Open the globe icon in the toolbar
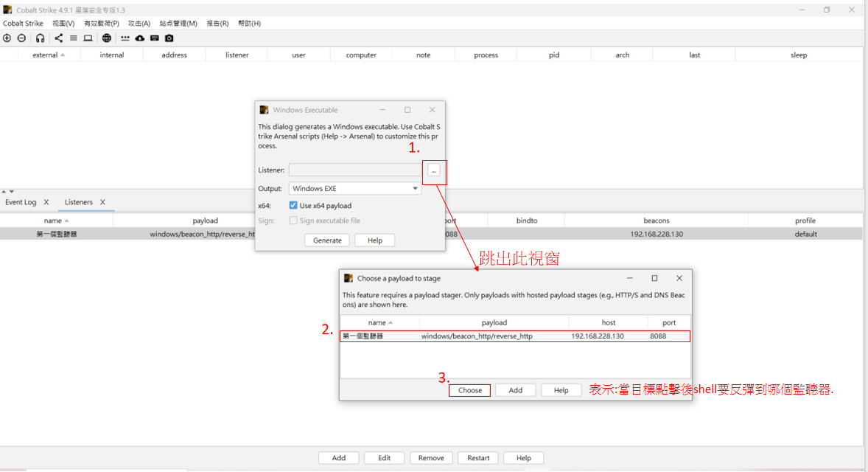Image resolution: width=868 pixels, height=472 pixels. (x=107, y=38)
